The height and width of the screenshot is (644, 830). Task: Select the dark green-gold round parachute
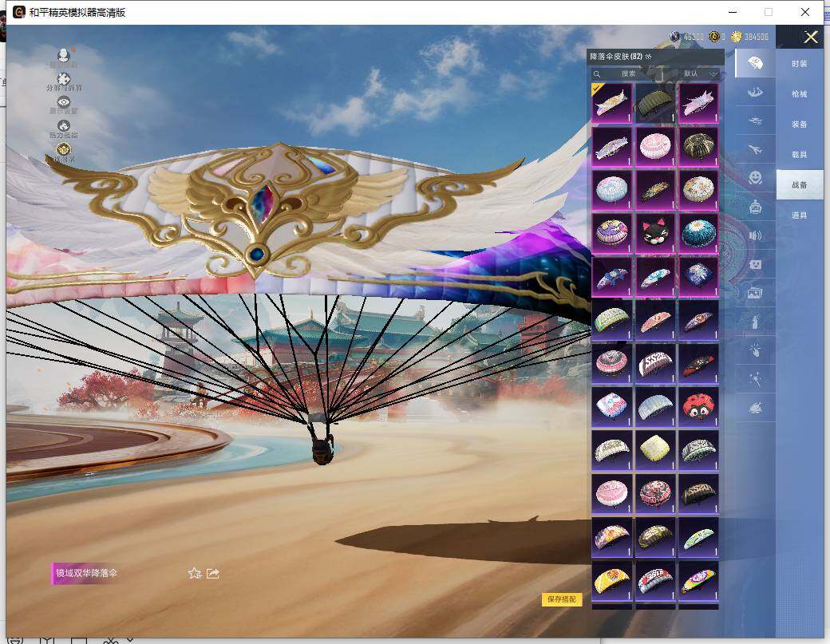pos(699,146)
